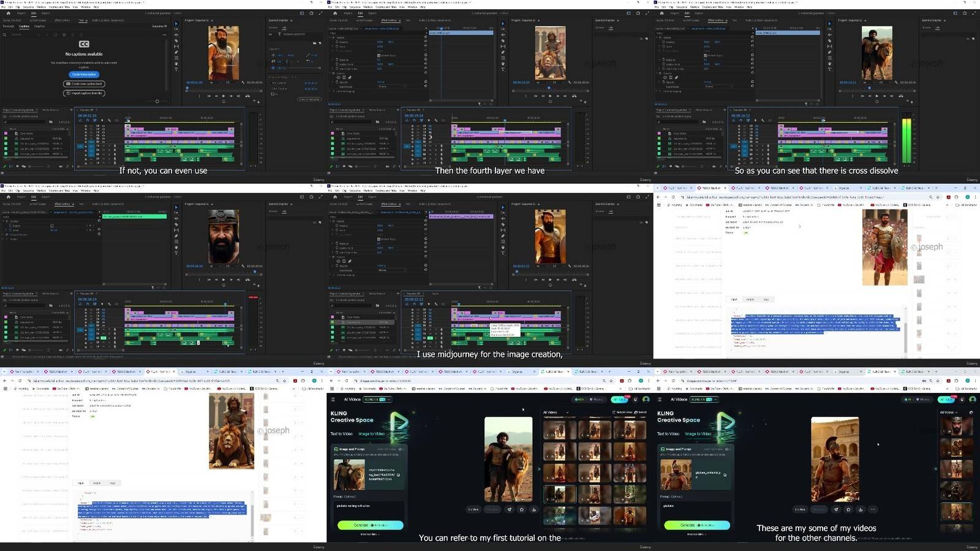Image resolution: width=980 pixels, height=551 pixels.
Task: Toggle Uniform Scale checkbox in 'cross dissolve' frame
Action: coord(705,55)
